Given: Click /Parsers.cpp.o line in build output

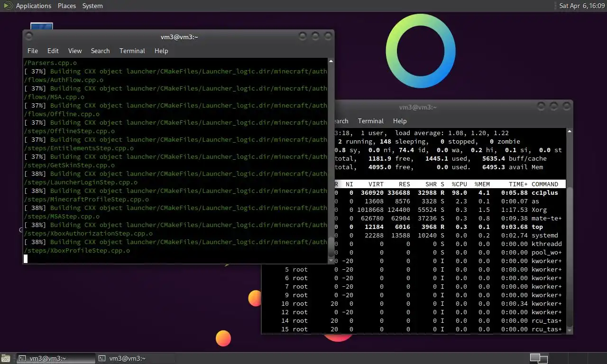Looking at the screenshot, I should click(50, 63).
